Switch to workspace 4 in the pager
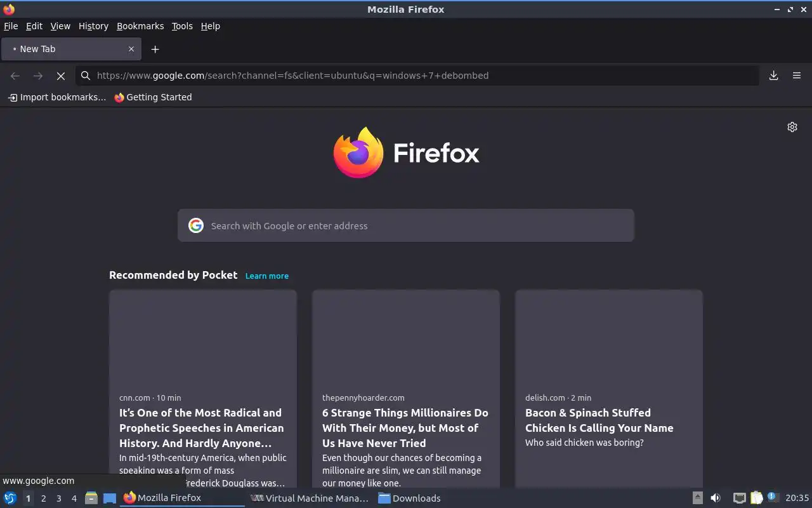 tap(74, 498)
